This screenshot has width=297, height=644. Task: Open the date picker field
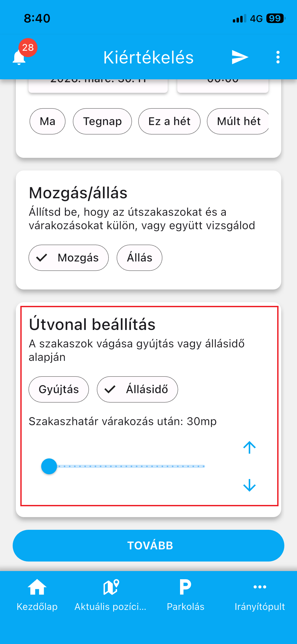coord(98,85)
